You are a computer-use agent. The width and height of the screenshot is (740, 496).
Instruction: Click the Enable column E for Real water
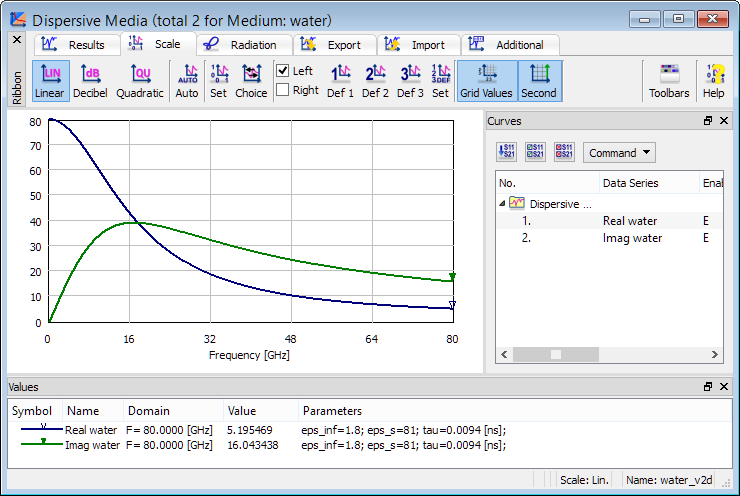(706, 221)
